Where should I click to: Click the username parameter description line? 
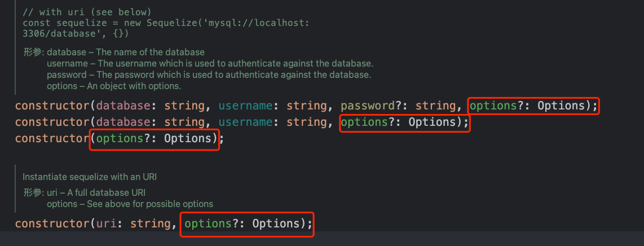point(210,64)
